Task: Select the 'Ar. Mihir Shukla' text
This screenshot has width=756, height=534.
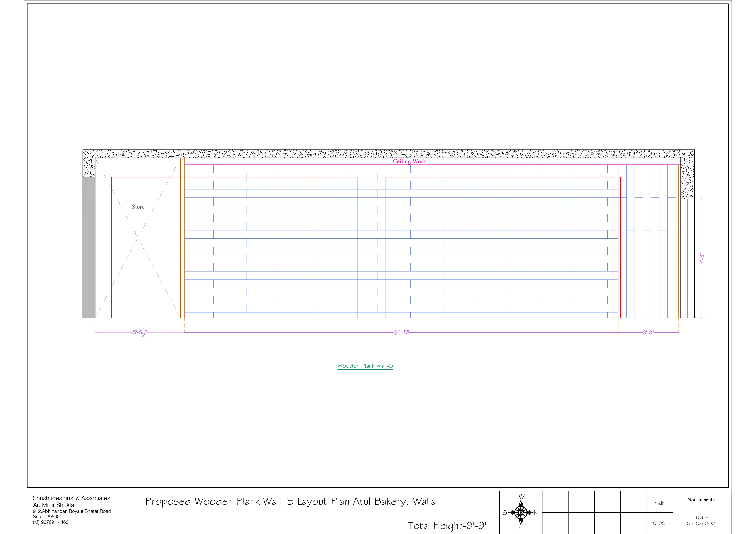Action: (x=53, y=505)
